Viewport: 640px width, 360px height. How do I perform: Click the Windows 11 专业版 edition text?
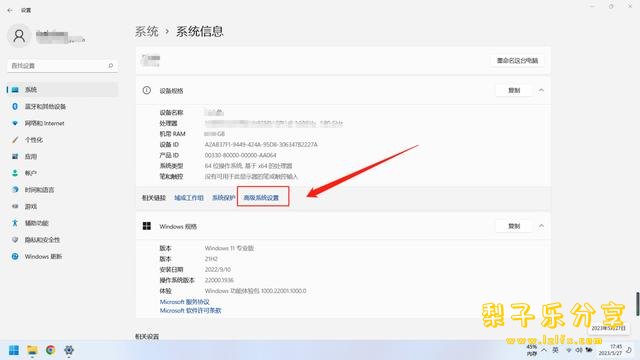[229, 248]
